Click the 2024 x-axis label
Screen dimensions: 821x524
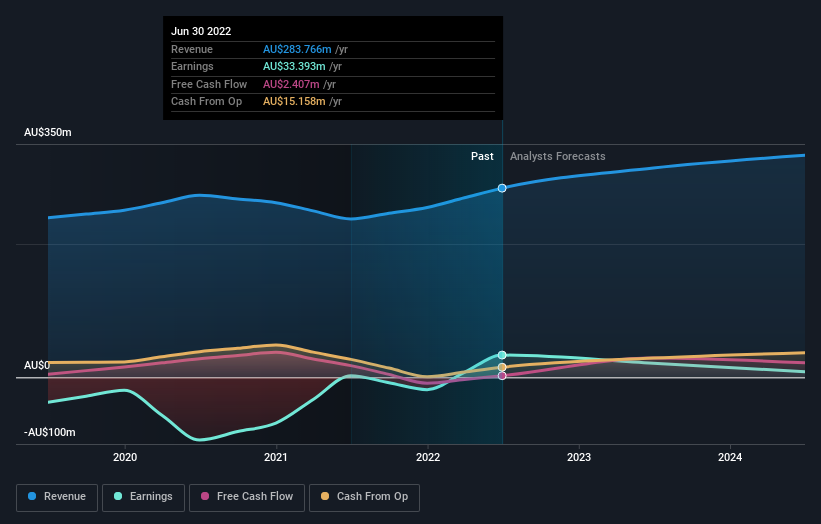click(730, 457)
